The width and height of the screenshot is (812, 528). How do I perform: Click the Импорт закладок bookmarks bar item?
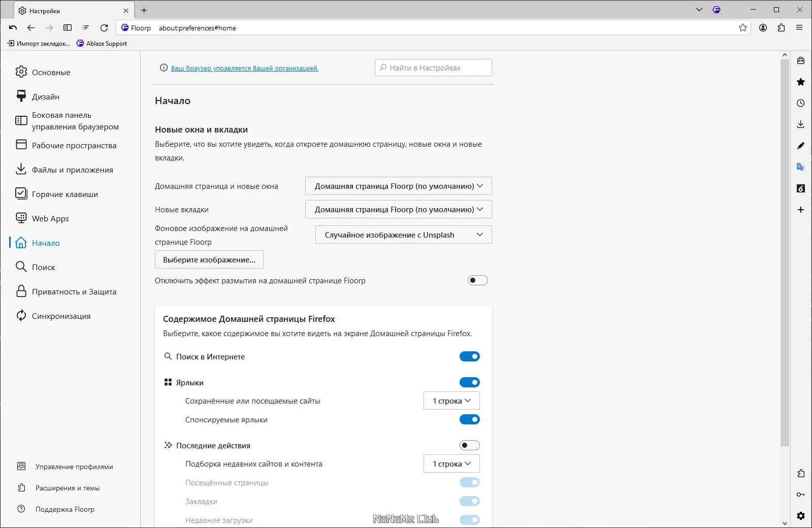pos(39,44)
